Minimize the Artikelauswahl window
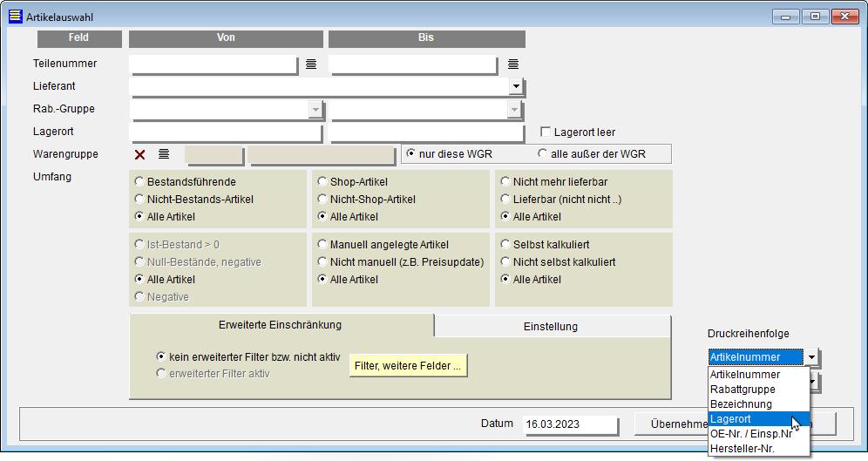Viewport: 868px width, 461px height. click(x=785, y=17)
